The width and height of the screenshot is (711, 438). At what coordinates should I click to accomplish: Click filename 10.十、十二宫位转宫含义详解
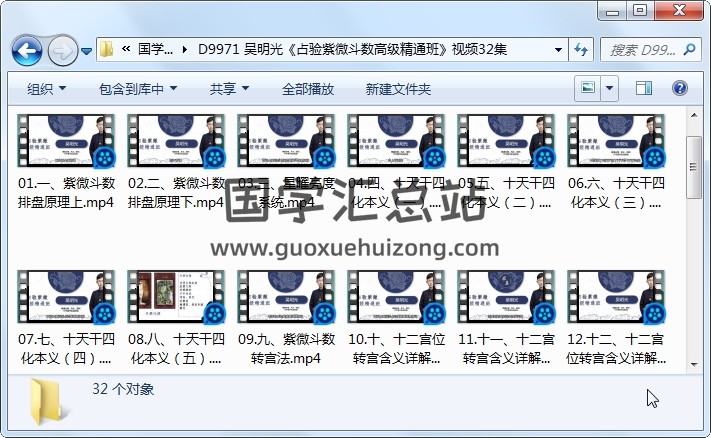click(396, 349)
